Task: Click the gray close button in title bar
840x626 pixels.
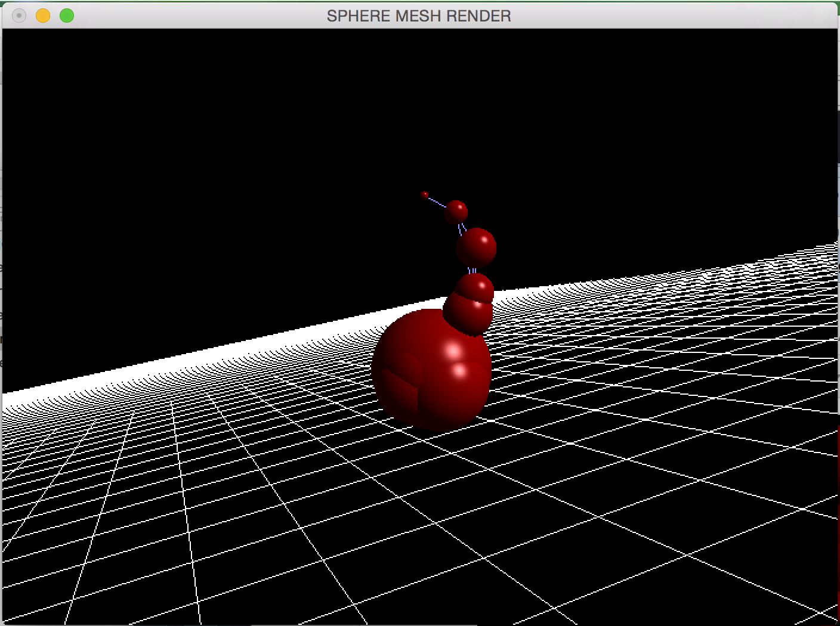Action: 19,16
